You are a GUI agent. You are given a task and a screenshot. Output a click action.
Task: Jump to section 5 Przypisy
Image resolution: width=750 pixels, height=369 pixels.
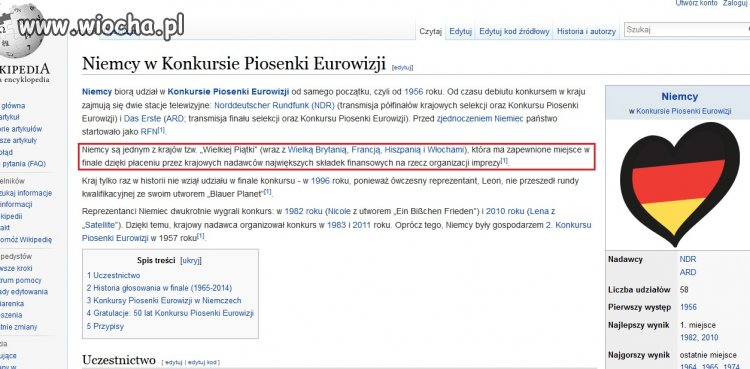point(105,326)
